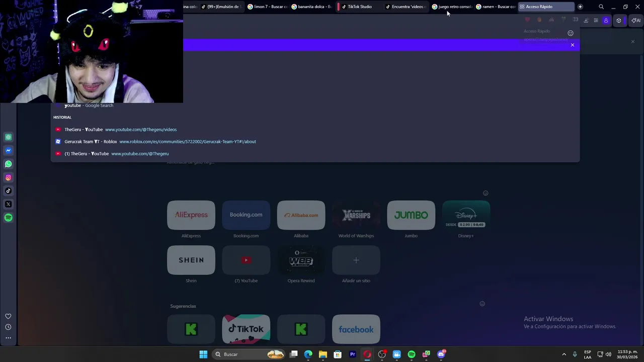The image size is (644, 362).
Task: Click smiley feedback icon beside Sugerencias
Action: [x=482, y=304]
